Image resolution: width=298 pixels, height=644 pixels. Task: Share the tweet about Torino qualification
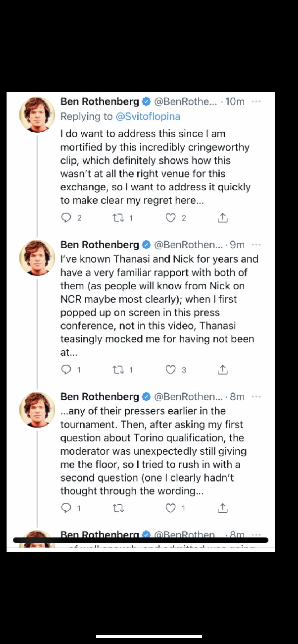[x=223, y=508]
